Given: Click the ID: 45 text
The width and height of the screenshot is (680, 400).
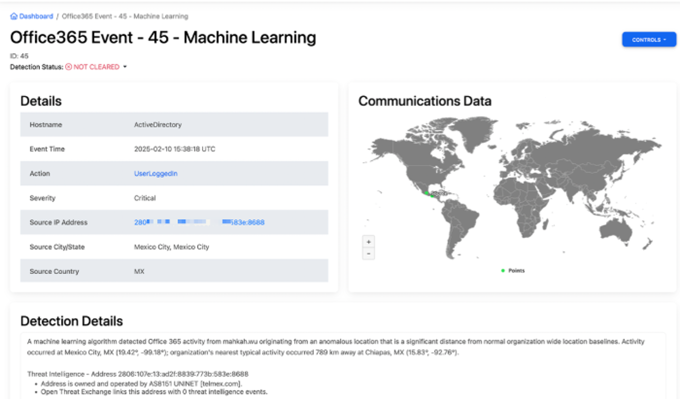Looking at the screenshot, I should point(19,56).
